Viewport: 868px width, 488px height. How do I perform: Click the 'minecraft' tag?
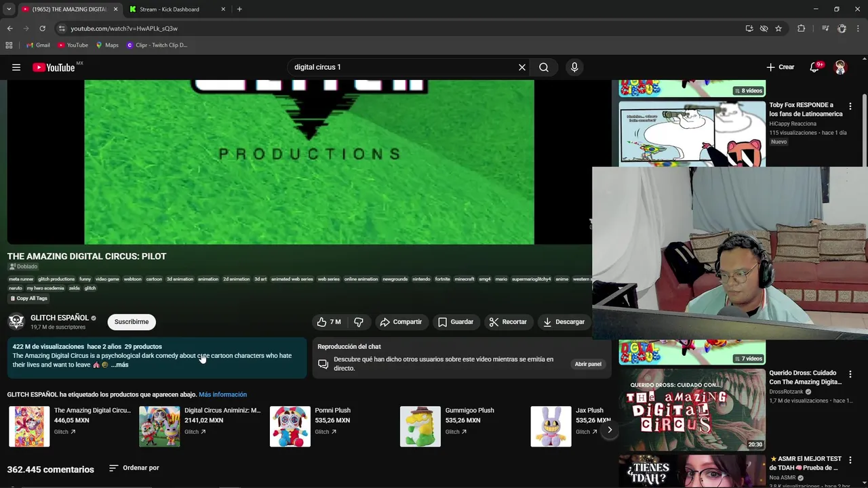[465, 279]
